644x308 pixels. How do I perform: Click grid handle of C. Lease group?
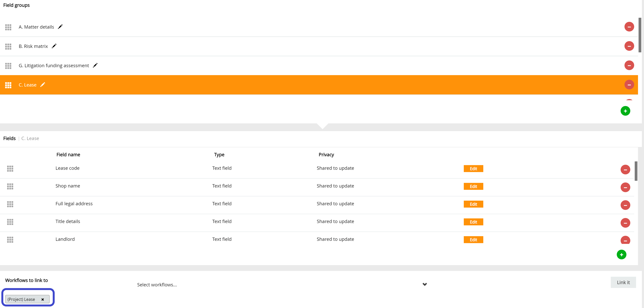click(x=8, y=85)
